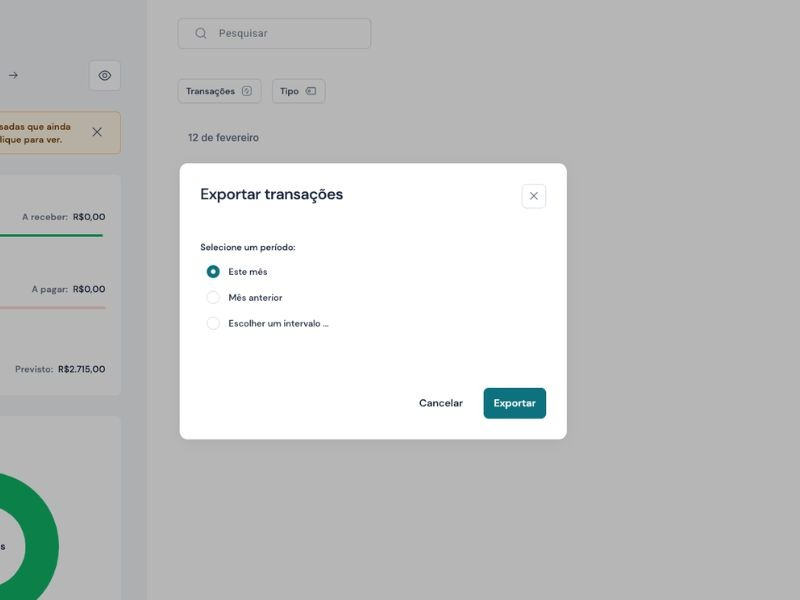This screenshot has width=800, height=600.
Task: Click the Exportar button
Action: [x=514, y=403]
